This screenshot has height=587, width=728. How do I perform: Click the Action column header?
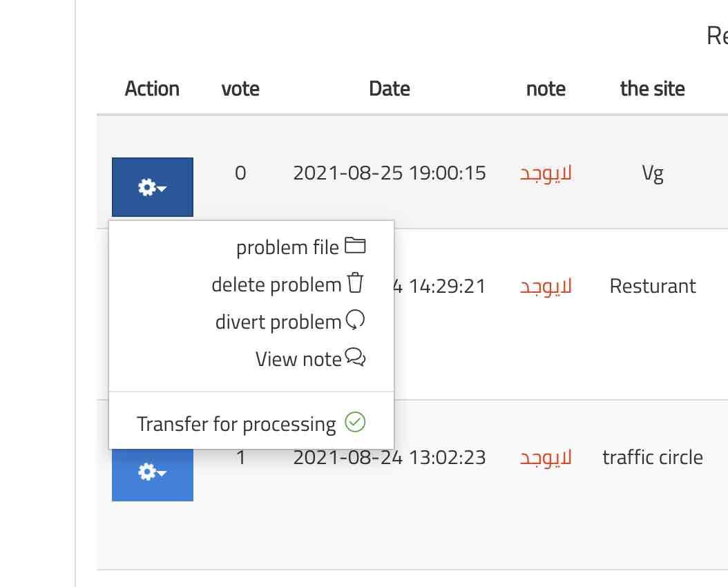tap(152, 88)
